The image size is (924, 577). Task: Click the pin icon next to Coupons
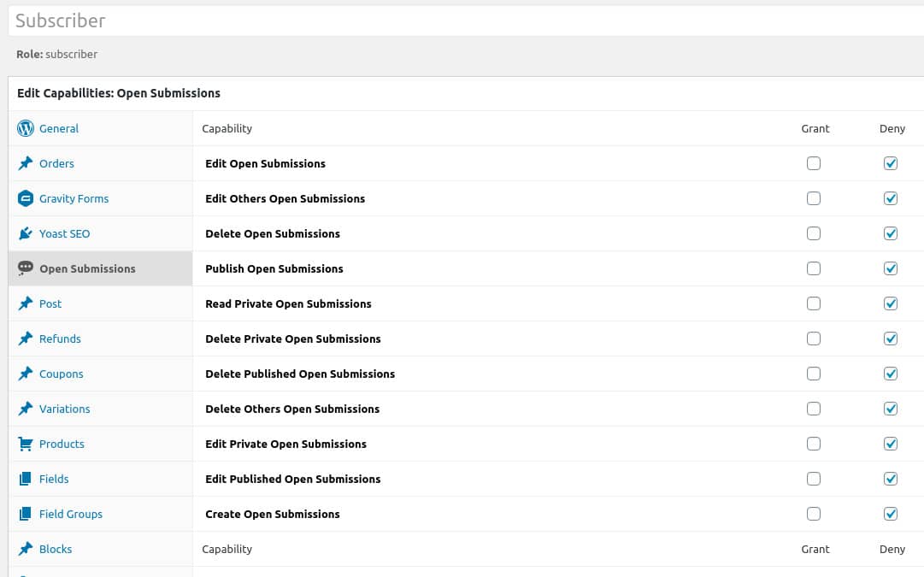pyautogui.click(x=26, y=374)
